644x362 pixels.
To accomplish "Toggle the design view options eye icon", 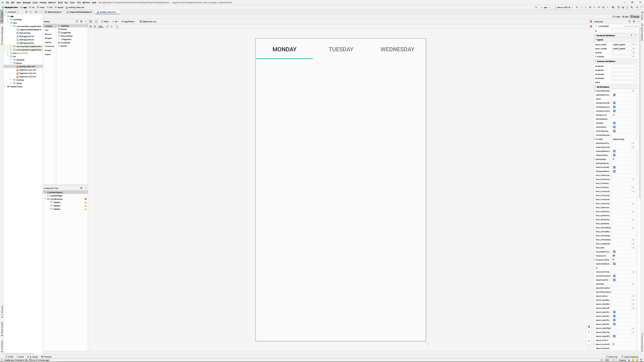I will tap(91, 26).
